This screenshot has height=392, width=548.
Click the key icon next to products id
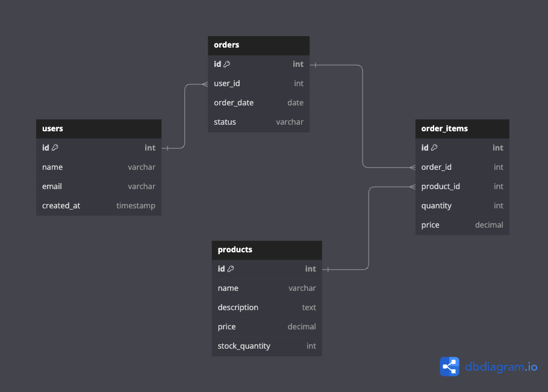(x=231, y=269)
